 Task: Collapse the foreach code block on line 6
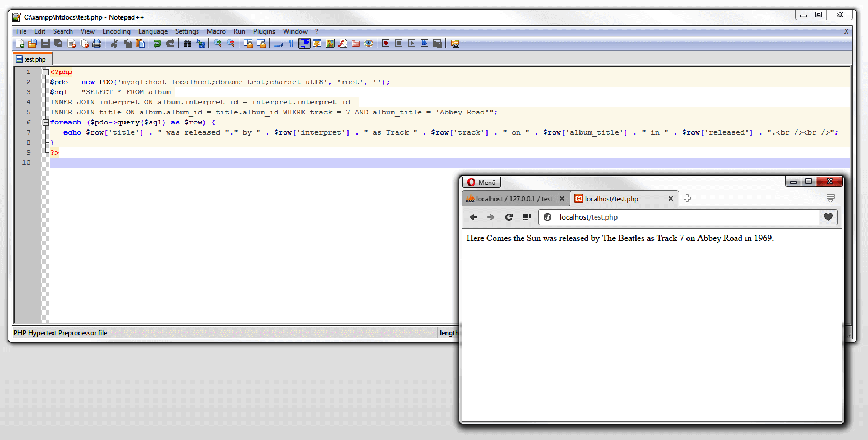(x=45, y=122)
